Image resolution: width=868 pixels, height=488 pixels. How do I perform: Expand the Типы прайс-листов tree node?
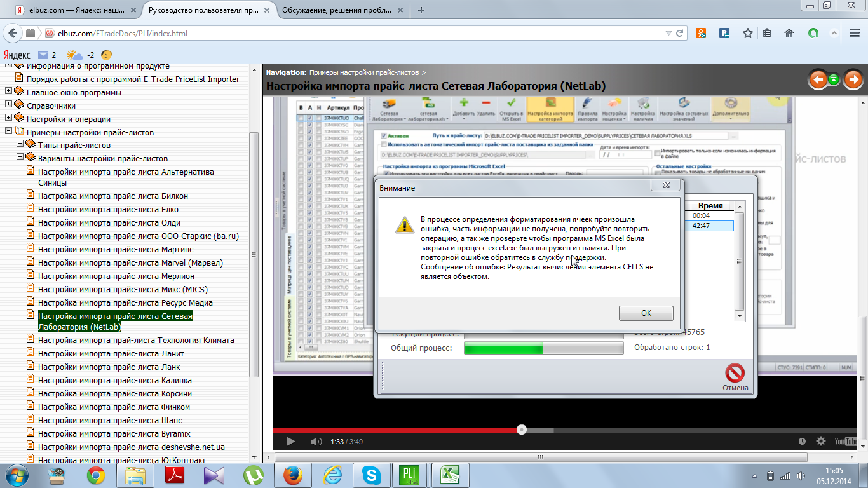tap(20, 145)
